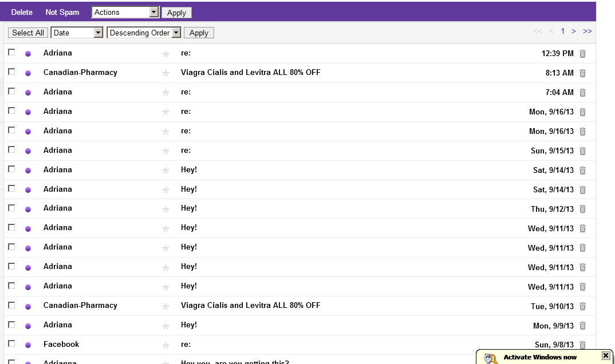Apply the chosen sort order
Image resolution: width=615 pixels, height=364 pixels.
(x=199, y=33)
